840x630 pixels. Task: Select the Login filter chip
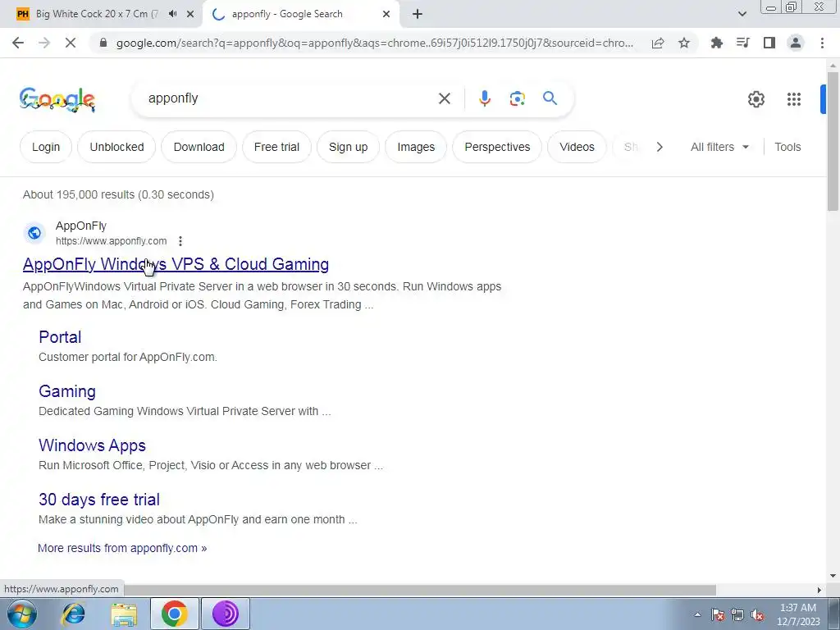(46, 147)
